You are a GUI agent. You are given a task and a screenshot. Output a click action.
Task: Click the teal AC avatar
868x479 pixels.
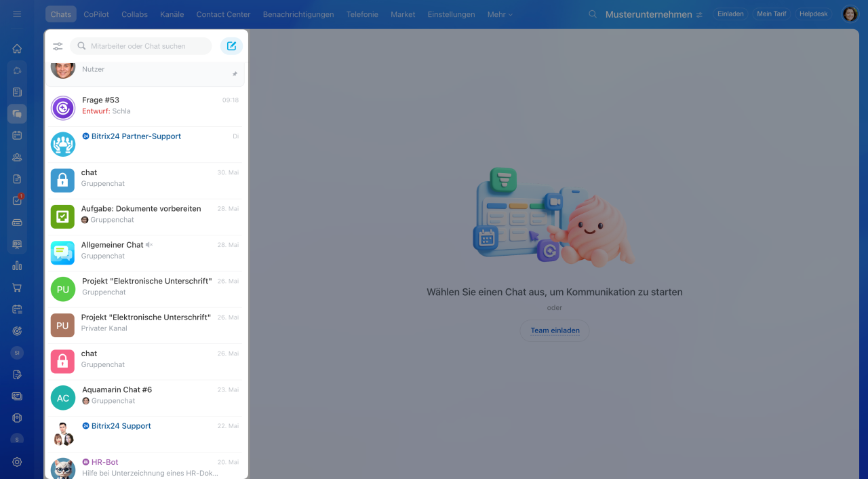[63, 398]
